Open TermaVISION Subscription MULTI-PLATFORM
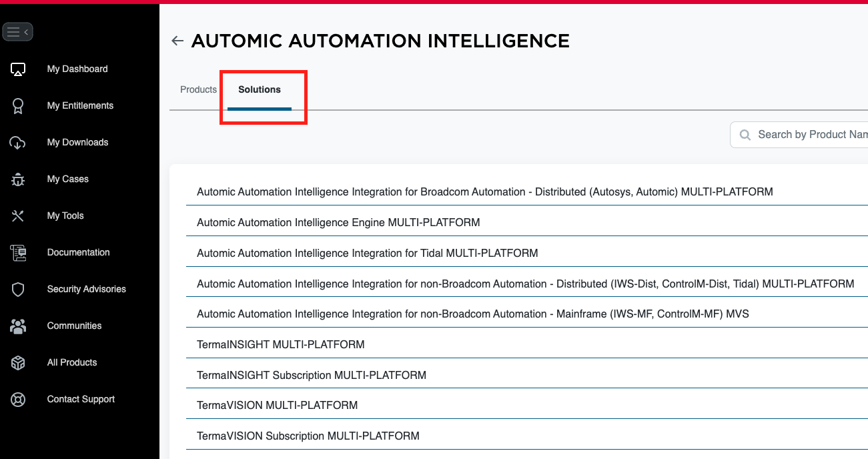868x459 pixels. (x=308, y=436)
